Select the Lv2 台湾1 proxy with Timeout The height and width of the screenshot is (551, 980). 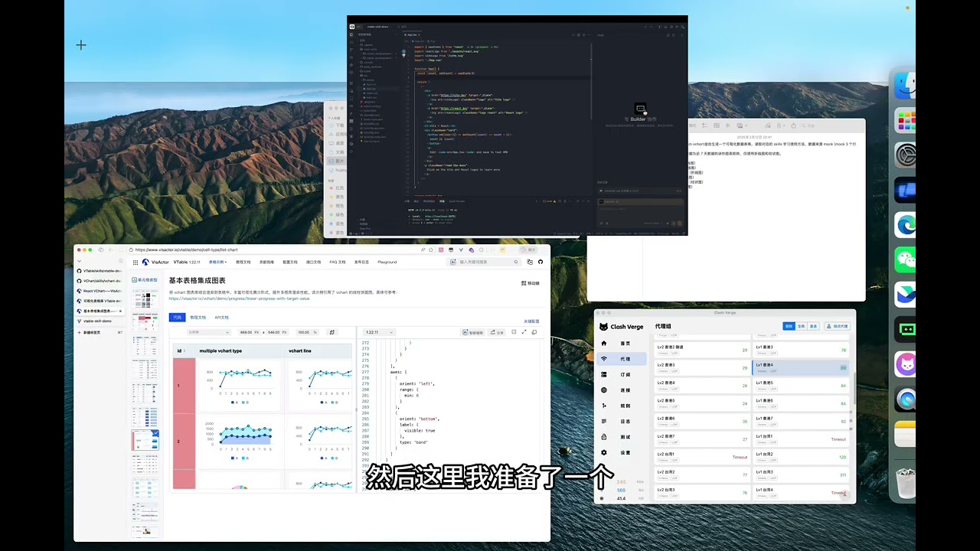tap(702, 457)
